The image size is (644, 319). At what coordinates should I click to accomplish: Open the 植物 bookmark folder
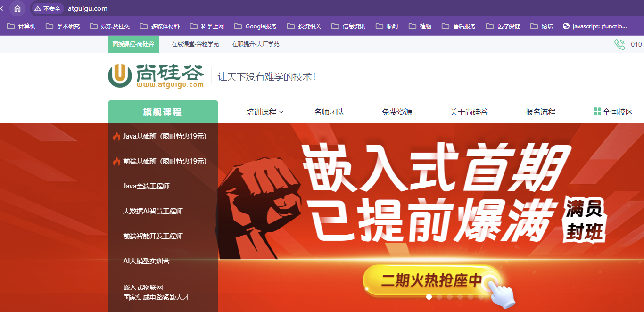(420, 26)
